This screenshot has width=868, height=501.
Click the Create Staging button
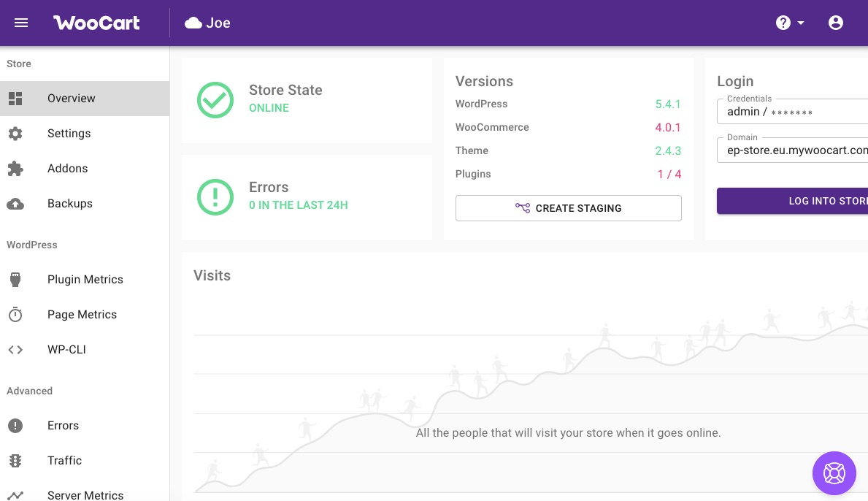click(x=568, y=208)
